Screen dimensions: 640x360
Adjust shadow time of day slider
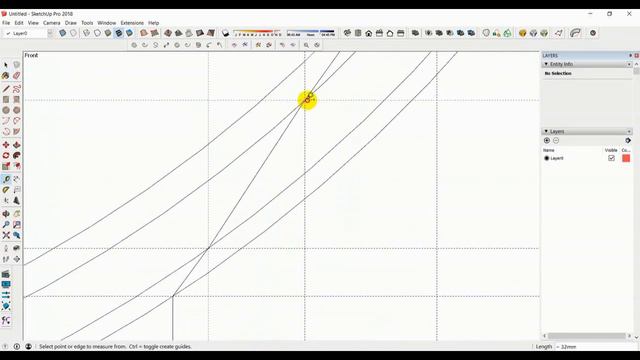point(311,33)
